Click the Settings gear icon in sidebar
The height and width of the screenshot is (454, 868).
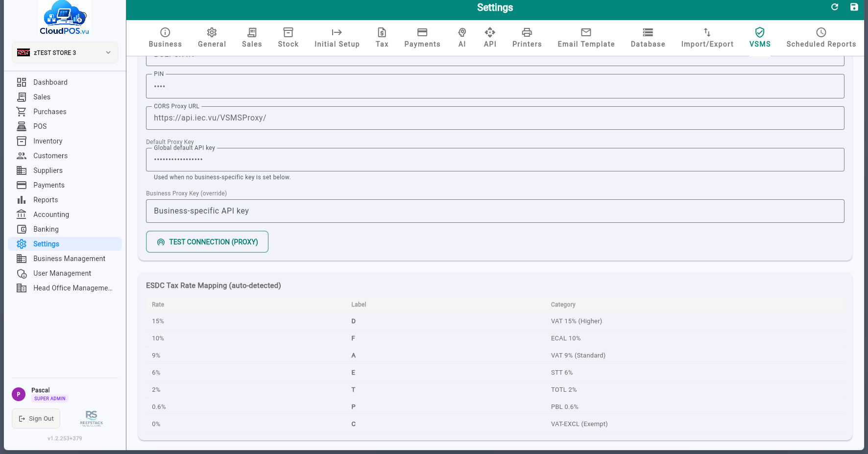(22, 244)
